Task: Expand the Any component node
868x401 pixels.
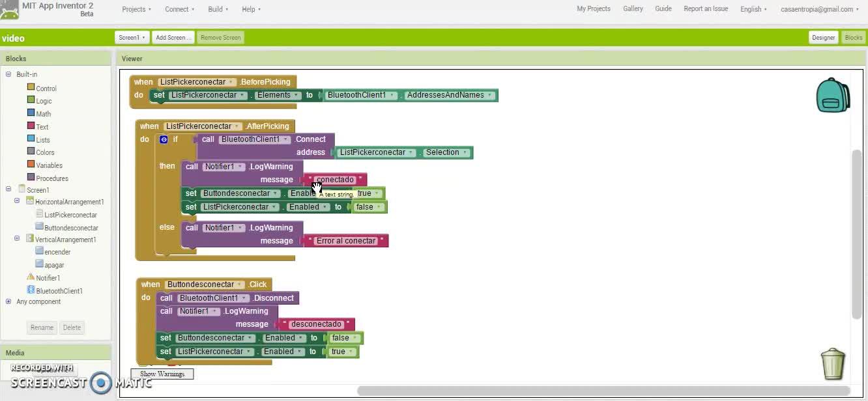Action: point(8,301)
